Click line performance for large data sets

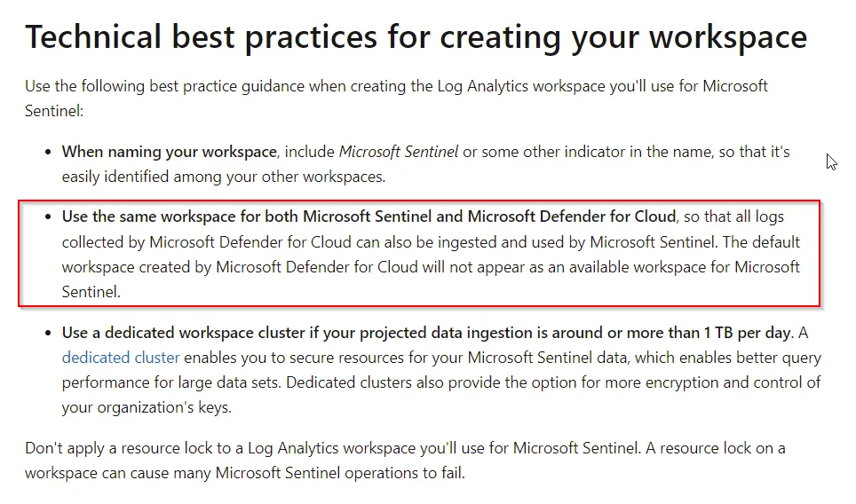[x=441, y=382]
